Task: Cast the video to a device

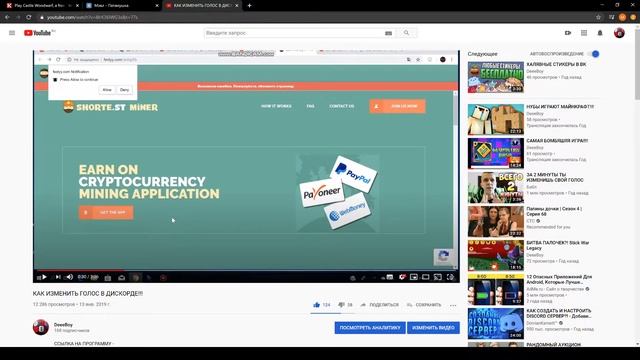Action: click(x=438, y=277)
